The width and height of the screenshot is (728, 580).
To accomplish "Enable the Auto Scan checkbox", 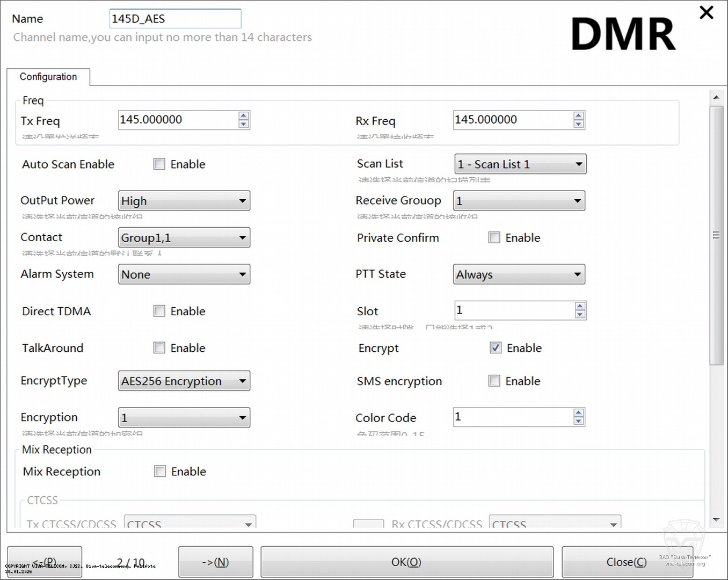I will pos(159,164).
